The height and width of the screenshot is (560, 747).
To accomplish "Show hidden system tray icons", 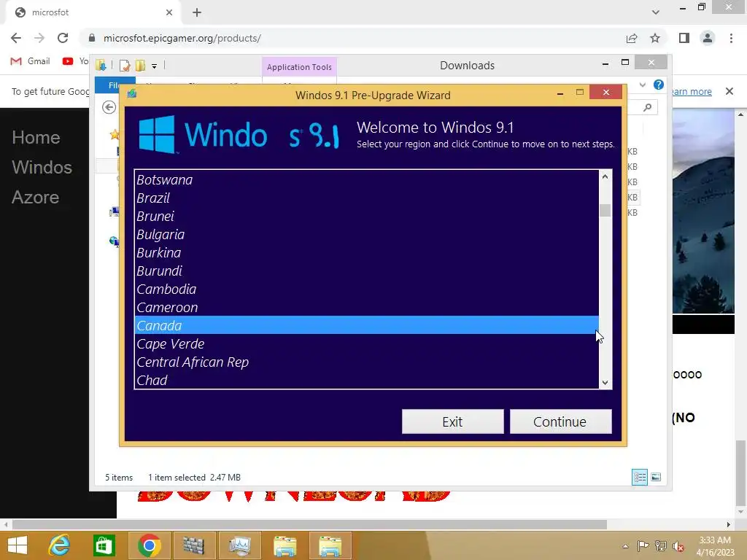I will tap(625, 546).
